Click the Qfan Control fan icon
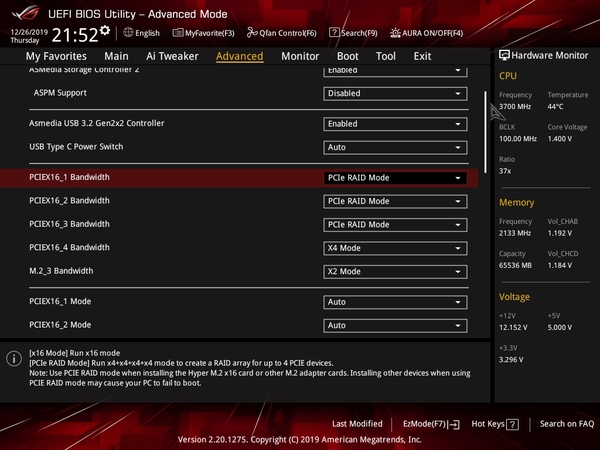This screenshot has width=600, height=450. coord(252,33)
